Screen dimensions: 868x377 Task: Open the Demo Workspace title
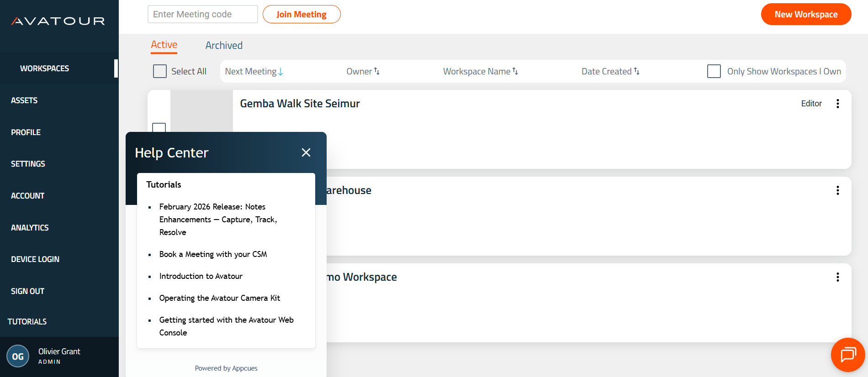(362, 277)
